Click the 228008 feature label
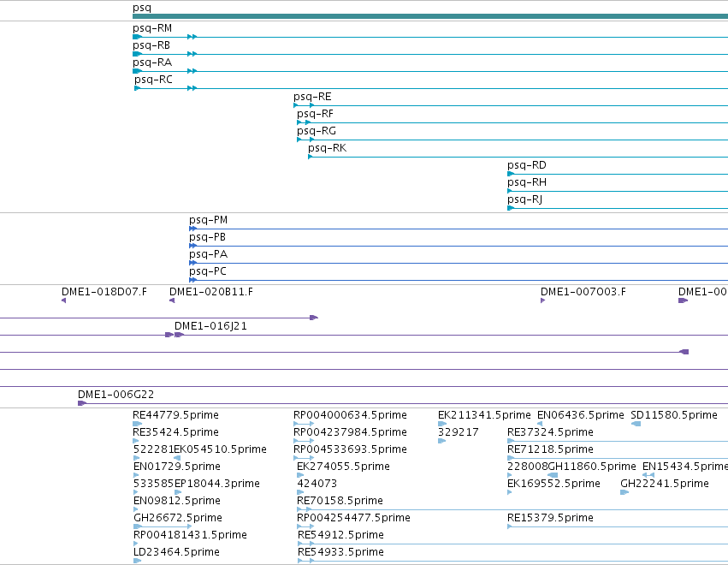The height and width of the screenshot is (565, 728). click(x=528, y=467)
